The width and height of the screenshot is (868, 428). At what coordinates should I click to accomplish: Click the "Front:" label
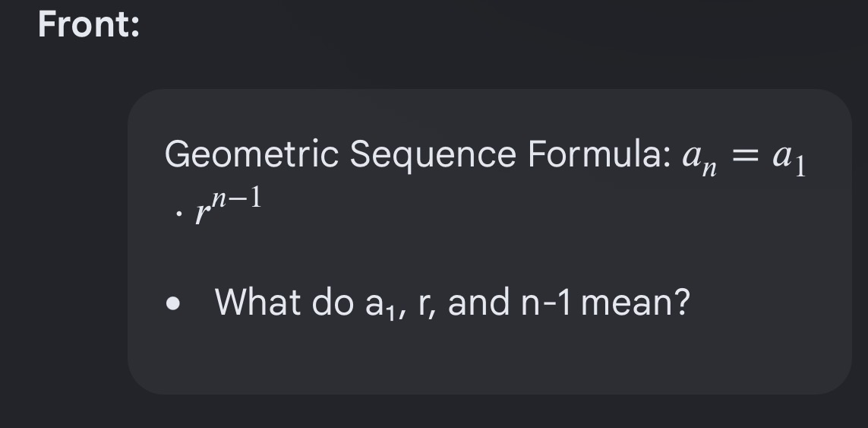click(x=89, y=25)
